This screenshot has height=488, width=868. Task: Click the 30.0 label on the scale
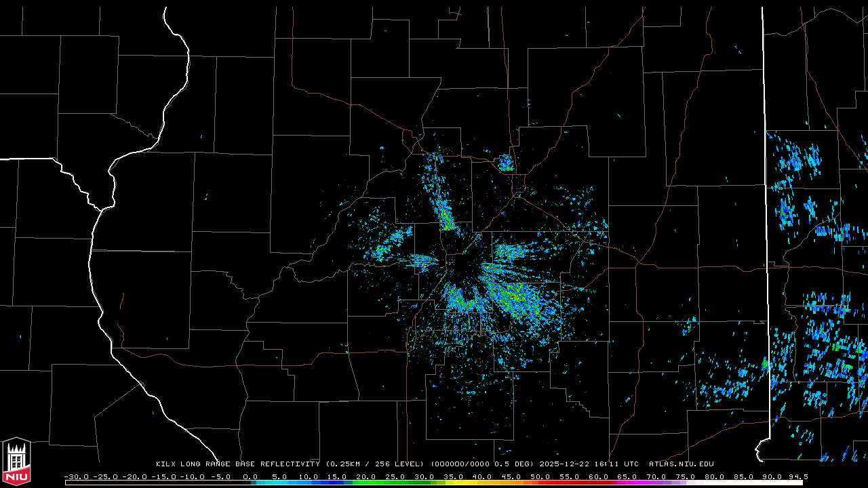[x=424, y=477]
